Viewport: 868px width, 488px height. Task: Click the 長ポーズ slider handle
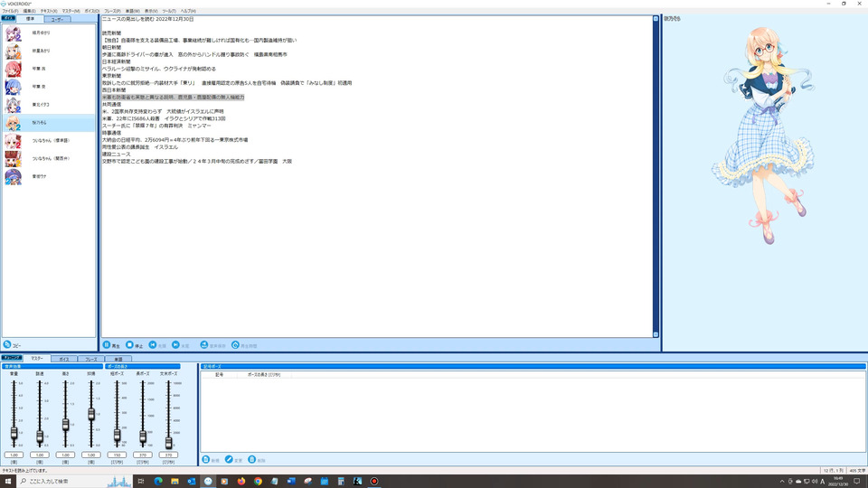tap(143, 437)
